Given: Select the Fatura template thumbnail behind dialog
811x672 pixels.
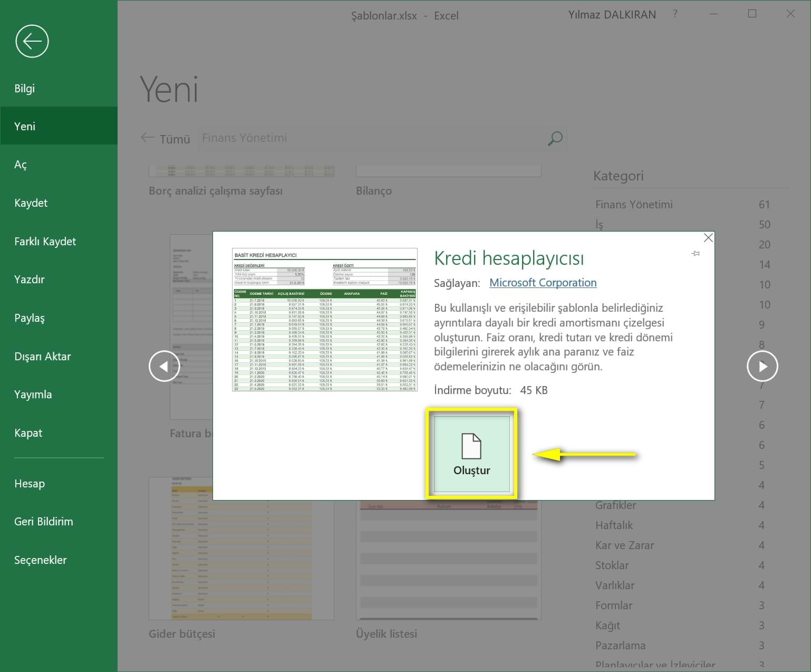Looking at the screenshot, I should coord(191,327).
